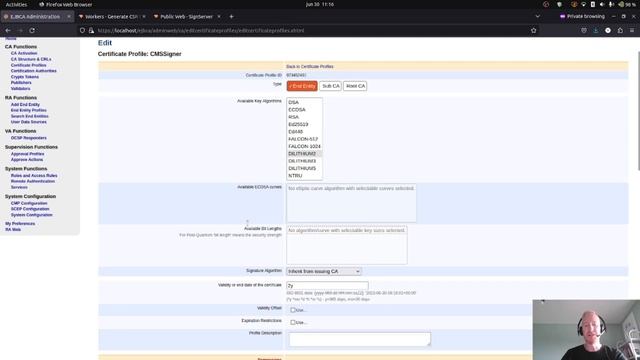
Task: Enable the Expiration Restrictions Use checkbox
Action: coord(293,322)
